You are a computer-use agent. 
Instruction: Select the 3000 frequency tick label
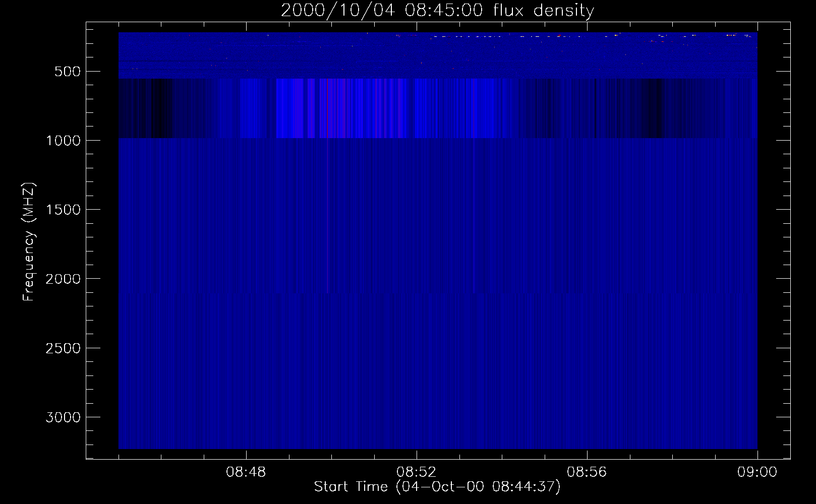63,417
